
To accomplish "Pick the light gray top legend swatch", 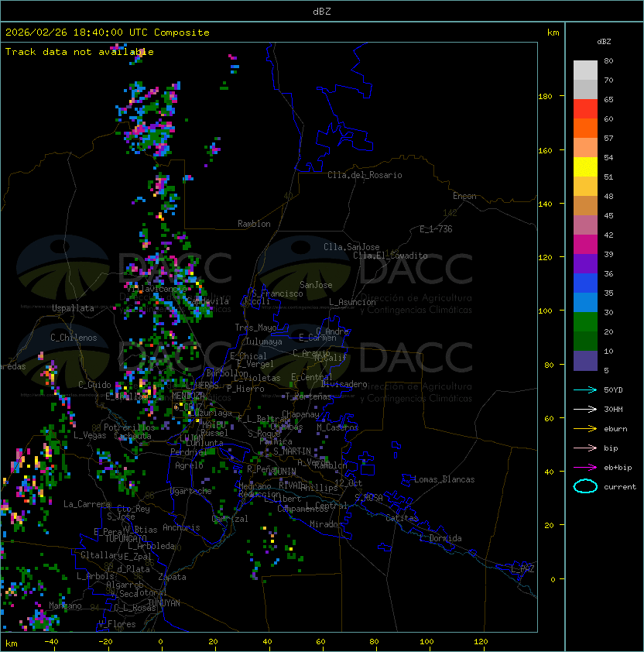I will 585,70.
